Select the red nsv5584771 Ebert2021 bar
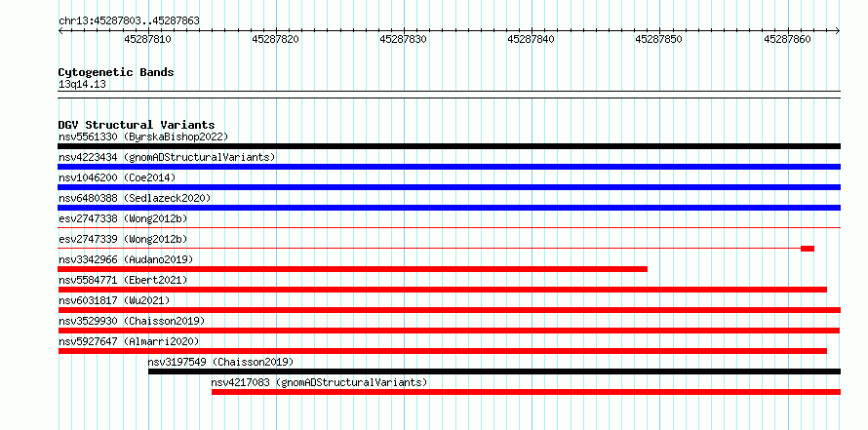Screen dimensions: 868x430 point(443,290)
